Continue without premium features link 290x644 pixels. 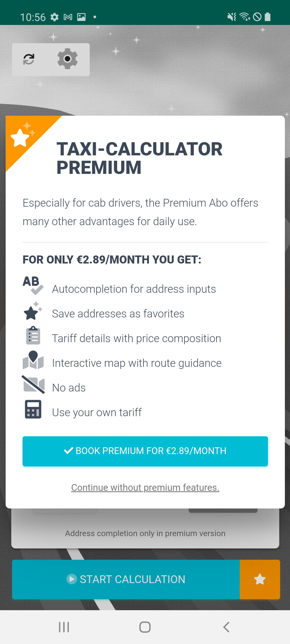tap(145, 488)
